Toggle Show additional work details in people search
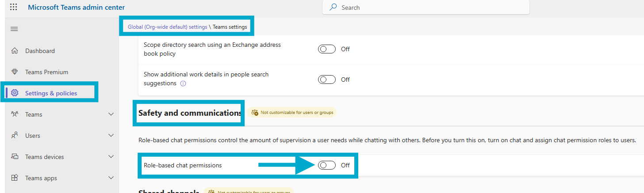The width and height of the screenshot is (644, 193). coord(327,79)
